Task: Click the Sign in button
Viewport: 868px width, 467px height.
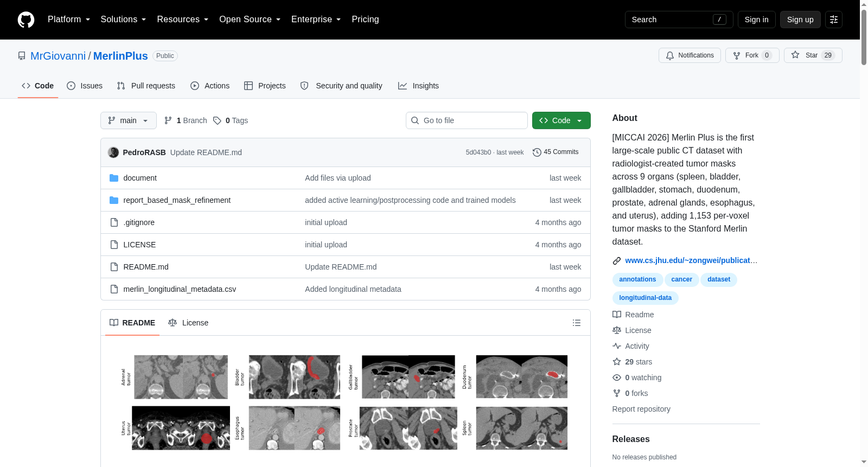Action: pos(756,20)
